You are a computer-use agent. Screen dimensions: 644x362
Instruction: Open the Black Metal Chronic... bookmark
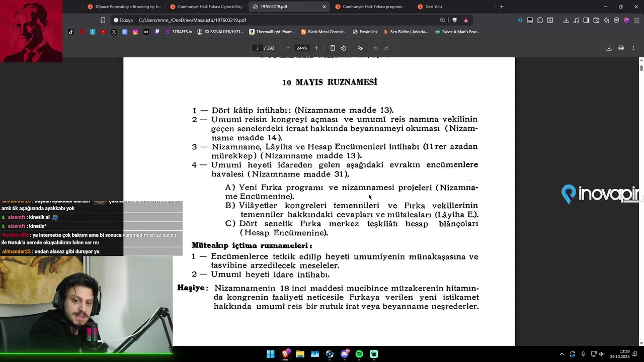tap(324, 32)
